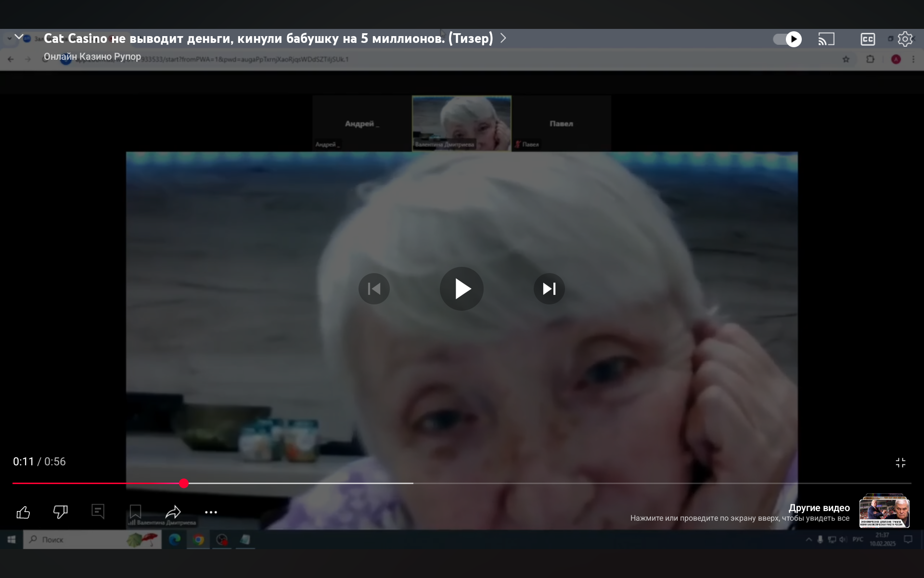Go to the previous video

pos(374,289)
